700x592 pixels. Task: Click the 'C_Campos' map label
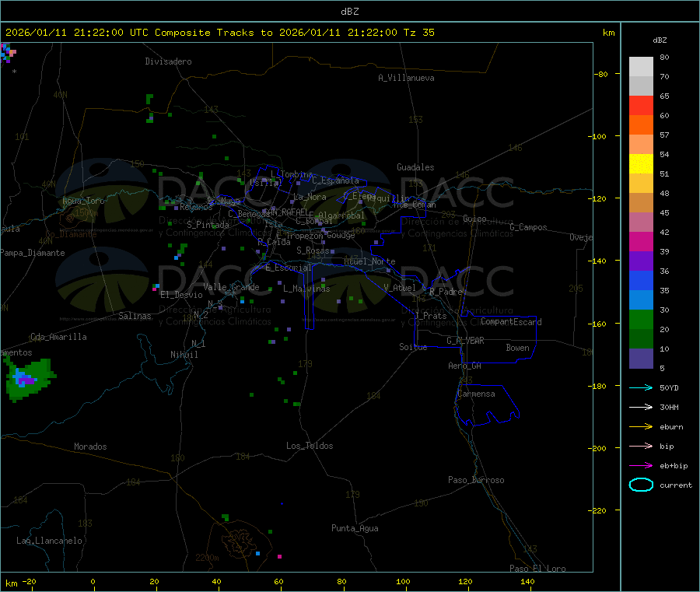(x=529, y=227)
